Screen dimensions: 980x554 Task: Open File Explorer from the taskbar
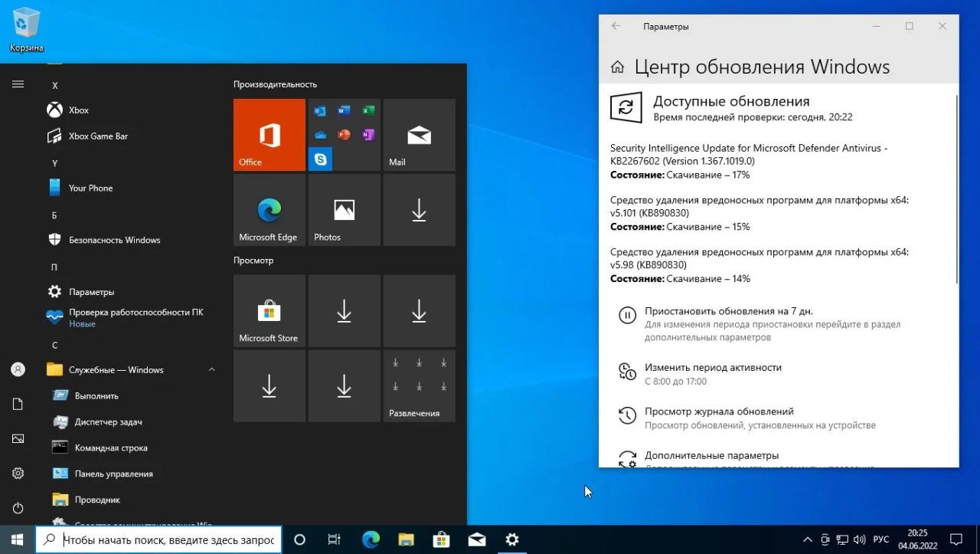406,539
